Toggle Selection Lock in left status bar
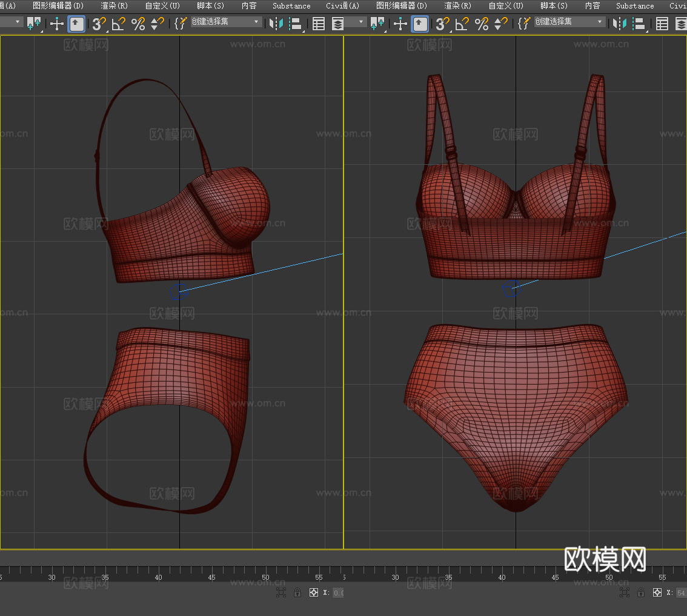 (x=297, y=593)
